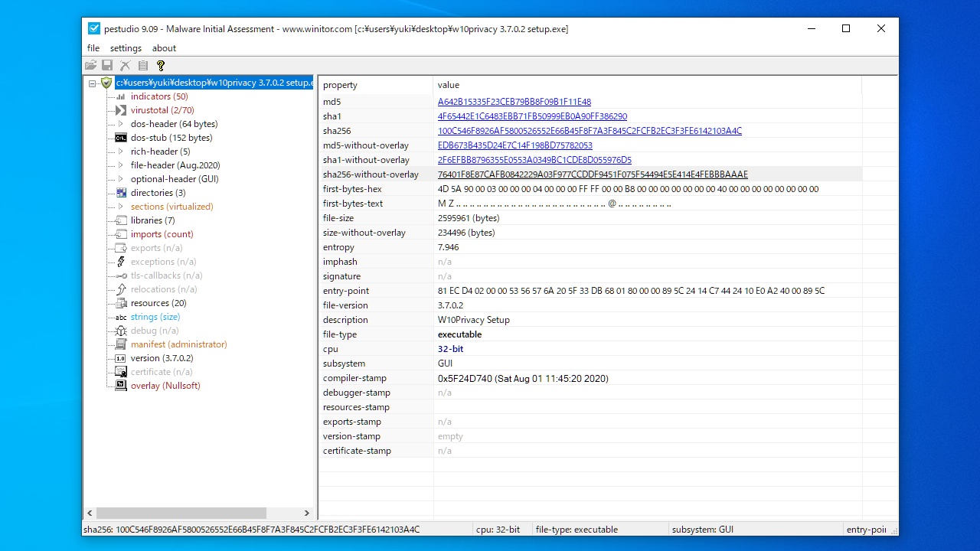Click the open file toolbar icon

click(90, 66)
